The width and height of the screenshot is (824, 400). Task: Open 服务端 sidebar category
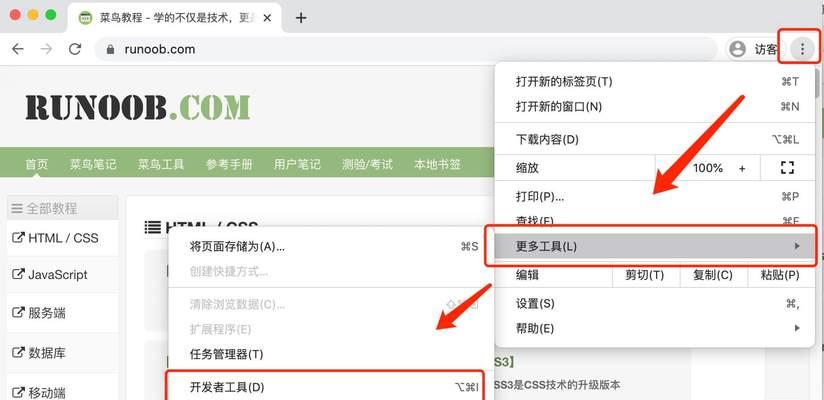tap(63, 314)
